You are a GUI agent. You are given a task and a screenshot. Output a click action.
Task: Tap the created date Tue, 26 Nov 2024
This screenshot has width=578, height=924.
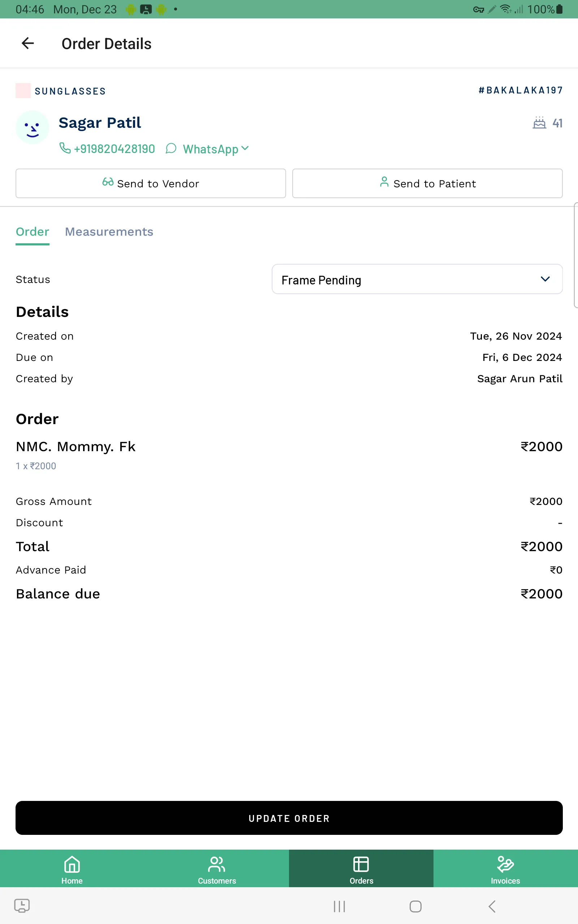[516, 336]
